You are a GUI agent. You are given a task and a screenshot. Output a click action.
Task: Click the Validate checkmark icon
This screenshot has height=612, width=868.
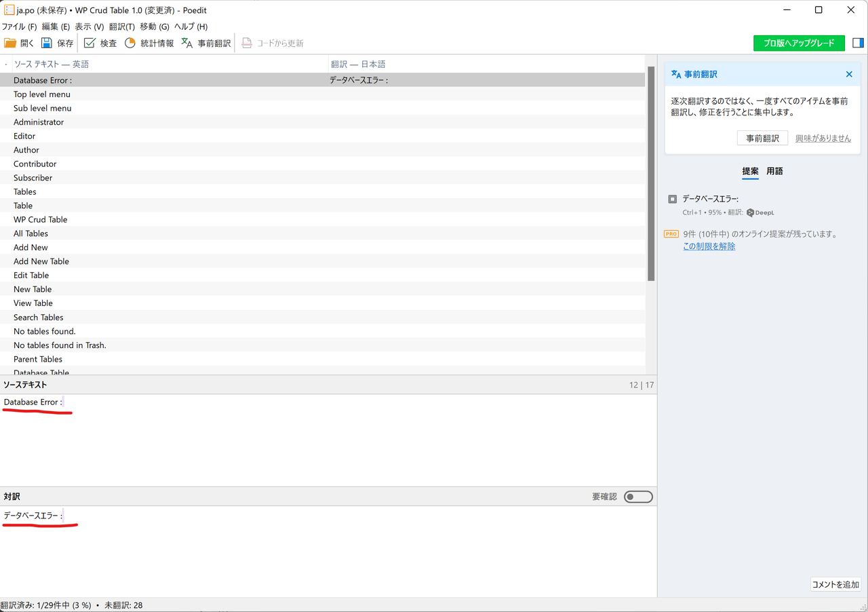click(x=90, y=43)
